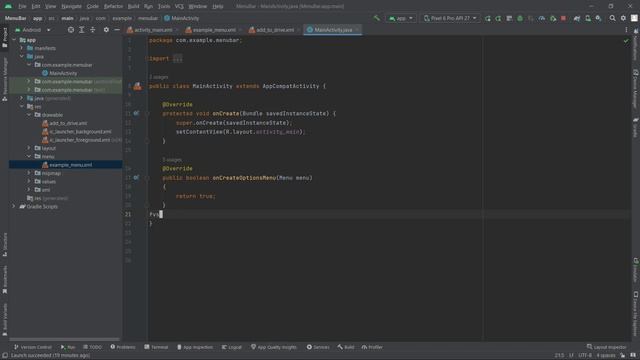
Task: Click the MainActivity class gutter icon
Action: [x=138, y=86]
